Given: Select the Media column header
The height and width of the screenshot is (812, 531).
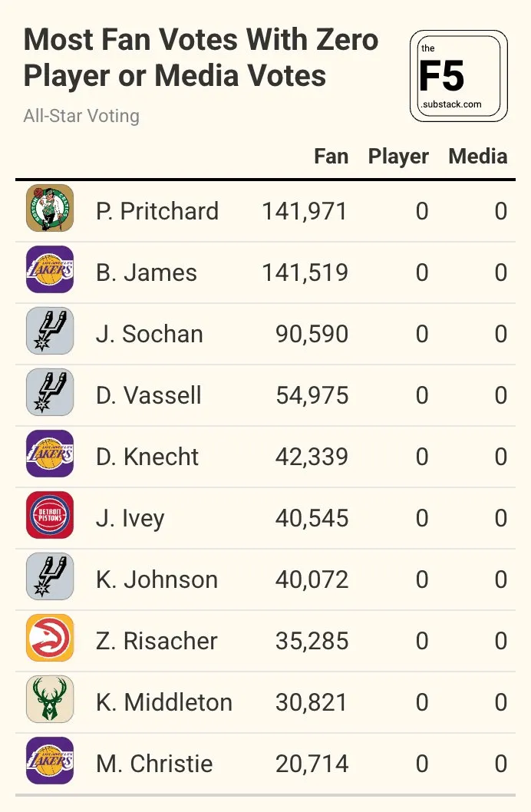Looking at the screenshot, I should tap(478, 157).
